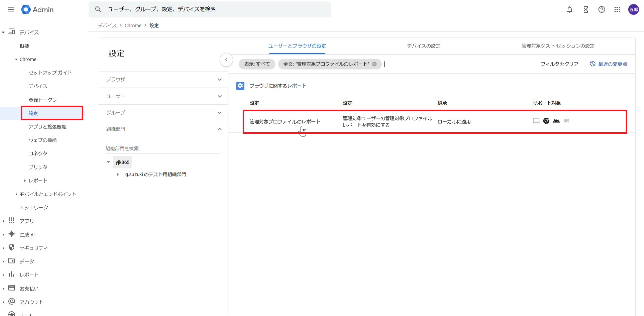The width and height of the screenshot is (644, 316).
Task: Expand the グループ section
Action: (x=219, y=113)
